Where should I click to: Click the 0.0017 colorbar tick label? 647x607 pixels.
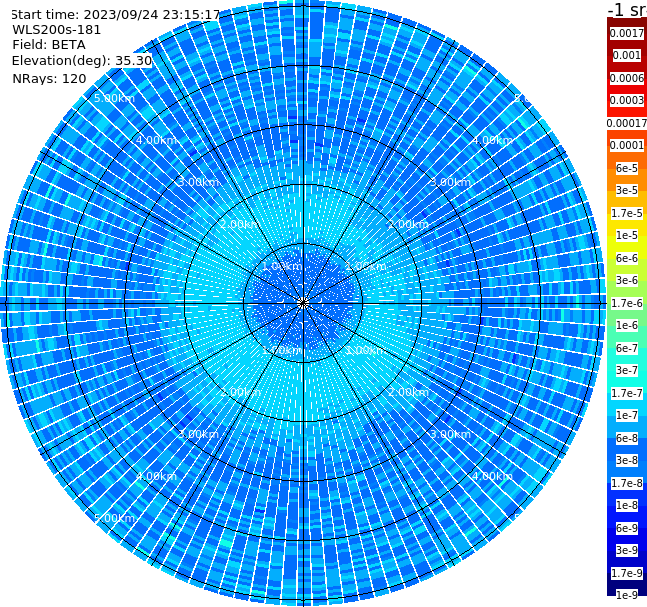coord(627,33)
